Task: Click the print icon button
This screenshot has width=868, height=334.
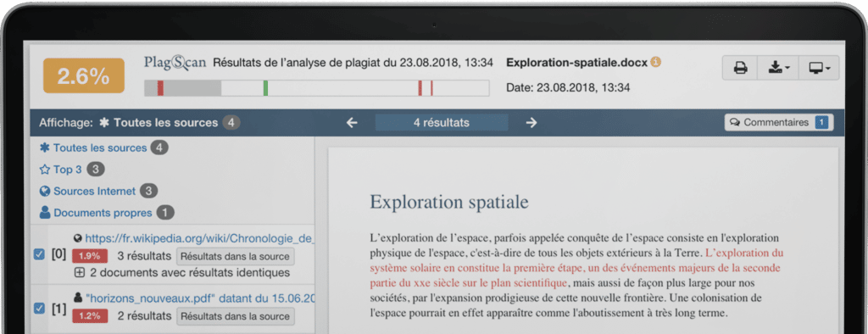Action: [x=740, y=68]
